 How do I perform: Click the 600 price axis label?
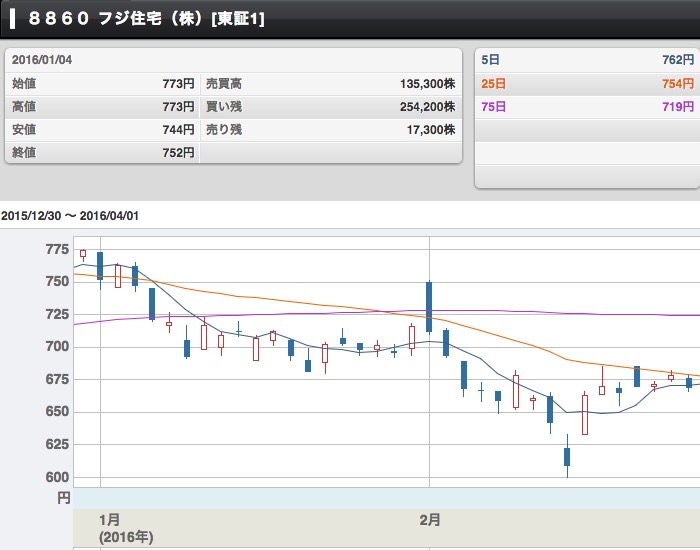pyautogui.click(x=57, y=477)
